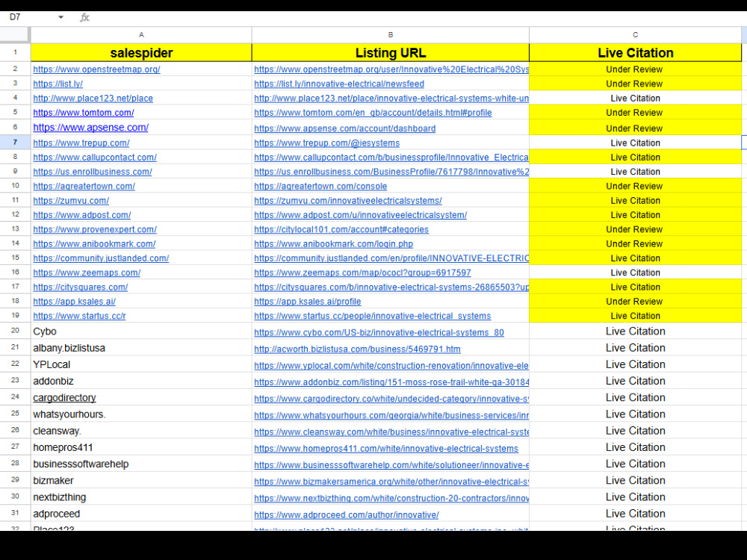Open the anibookmark login.php URL
The height and width of the screenshot is (560, 747).
click(x=333, y=244)
